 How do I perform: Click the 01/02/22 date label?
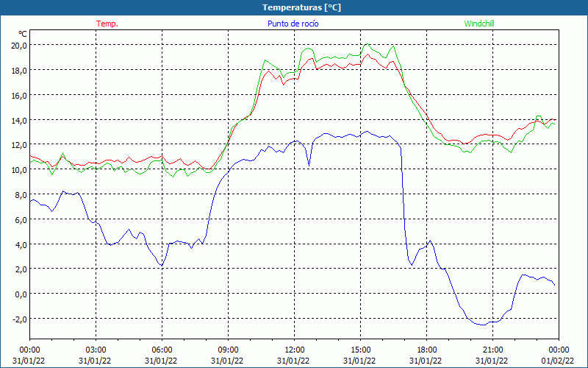[x=559, y=361]
